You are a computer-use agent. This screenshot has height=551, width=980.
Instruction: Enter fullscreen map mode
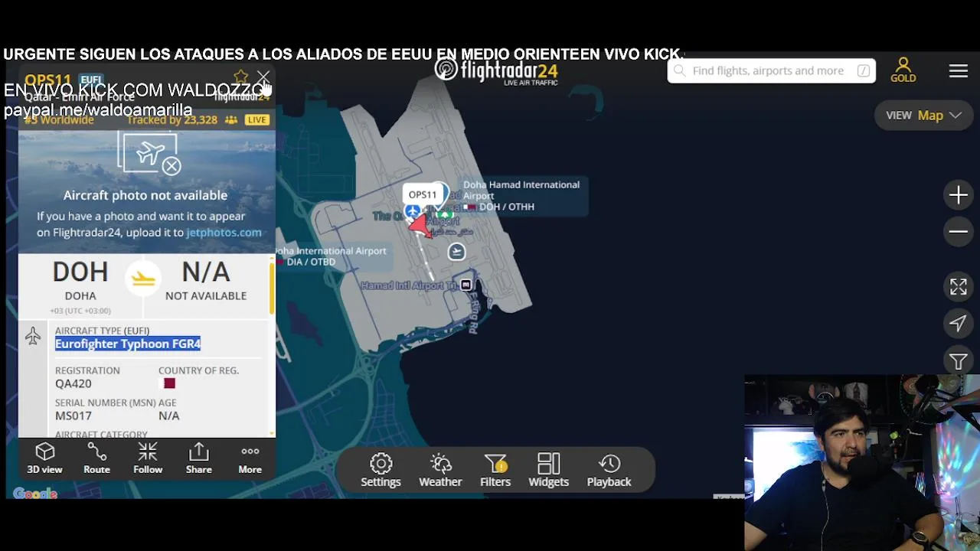click(x=958, y=287)
